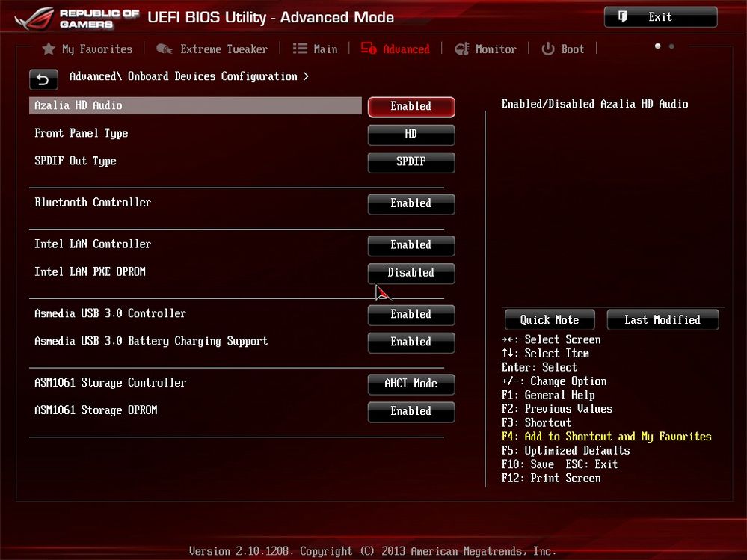Image resolution: width=747 pixels, height=560 pixels.
Task: Change SPDIF Out Type setting
Action: 411,162
